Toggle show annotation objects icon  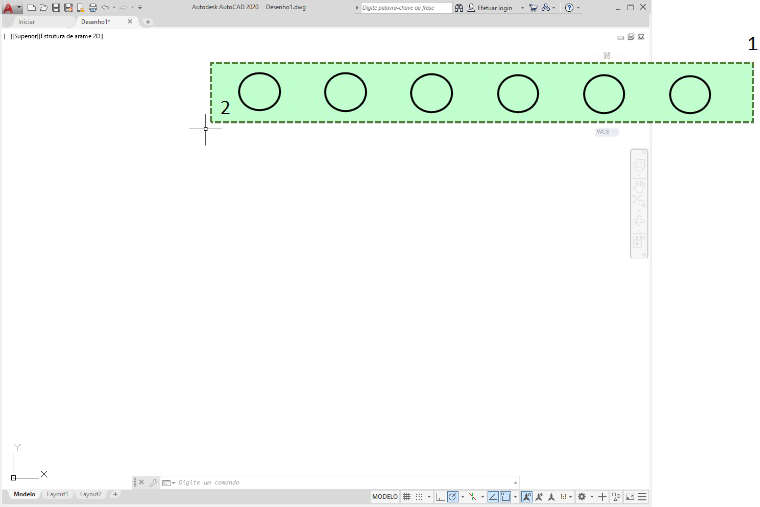[526, 497]
